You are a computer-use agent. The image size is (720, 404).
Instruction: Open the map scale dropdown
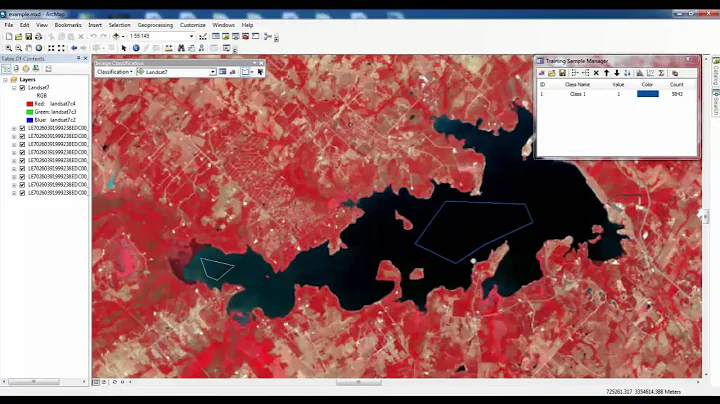(191, 36)
